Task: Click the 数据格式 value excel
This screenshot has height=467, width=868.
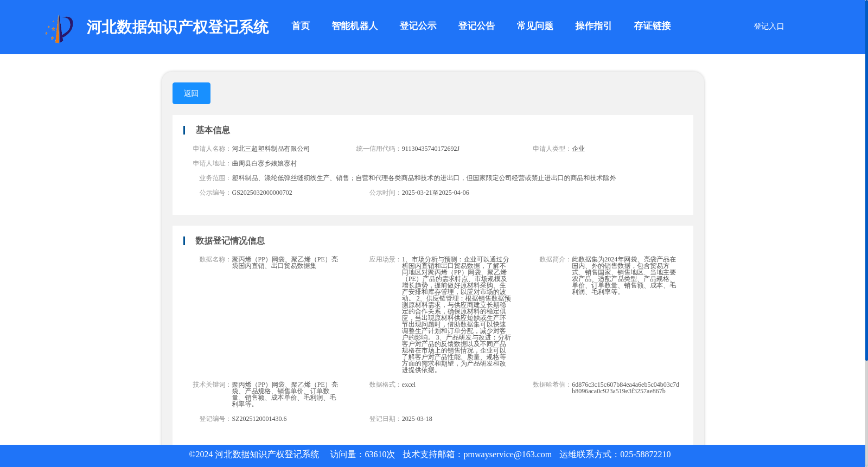Action: click(x=409, y=385)
